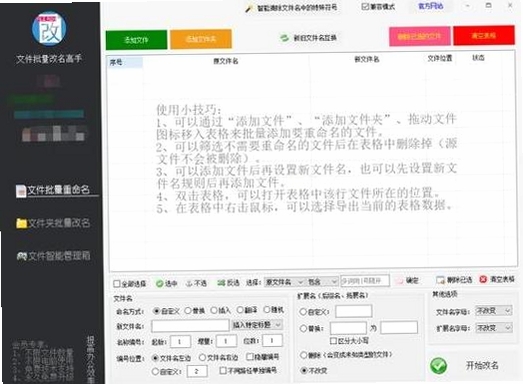
Task: Open the 原文件名 filter dropdown
Action: click(284, 282)
